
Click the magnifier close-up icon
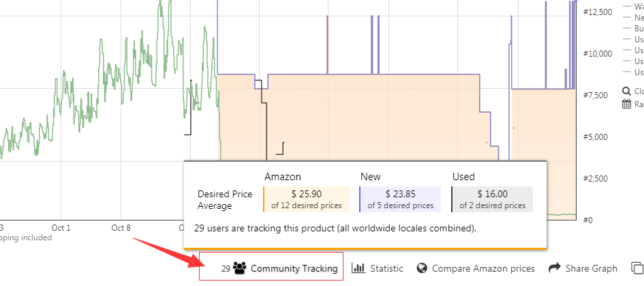point(626,91)
